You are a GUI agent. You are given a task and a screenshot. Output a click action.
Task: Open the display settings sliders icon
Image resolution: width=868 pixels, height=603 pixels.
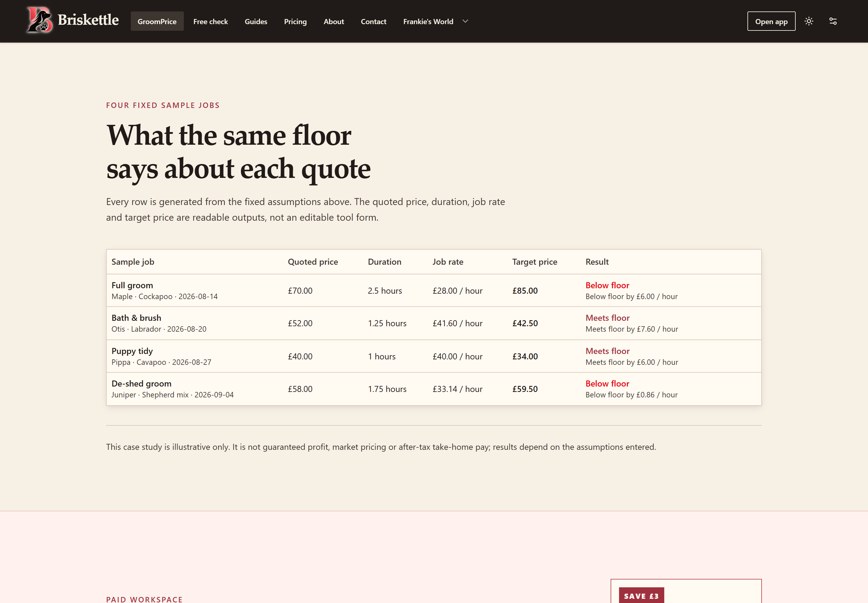point(833,21)
